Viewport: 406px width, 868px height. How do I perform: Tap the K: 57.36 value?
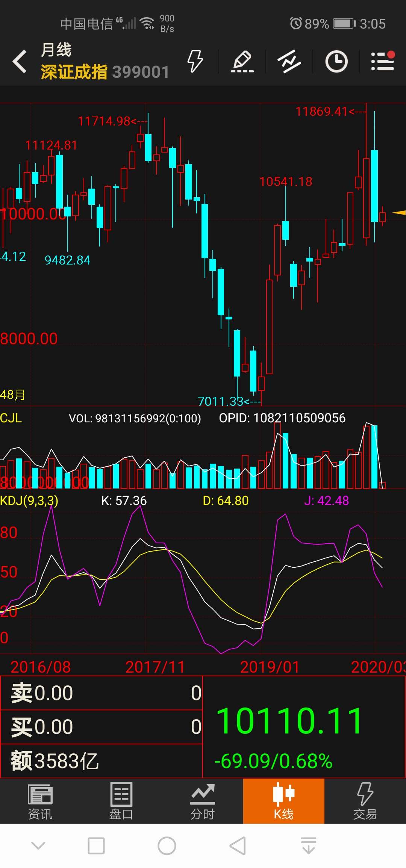[124, 501]
